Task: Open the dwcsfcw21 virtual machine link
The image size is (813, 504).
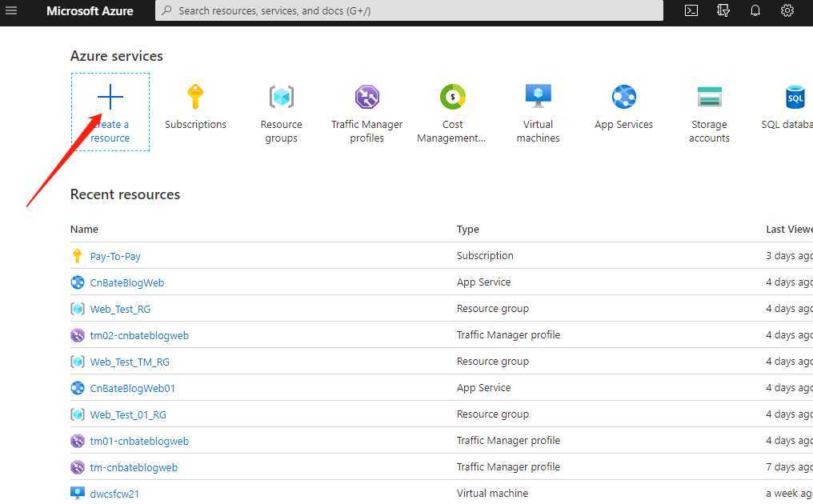Action: click(x=114, y=494)
